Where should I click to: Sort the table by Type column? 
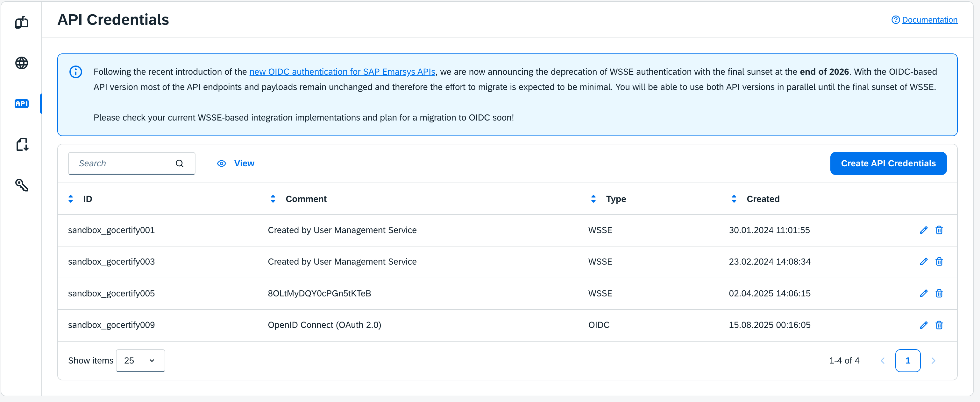(593, 199)
